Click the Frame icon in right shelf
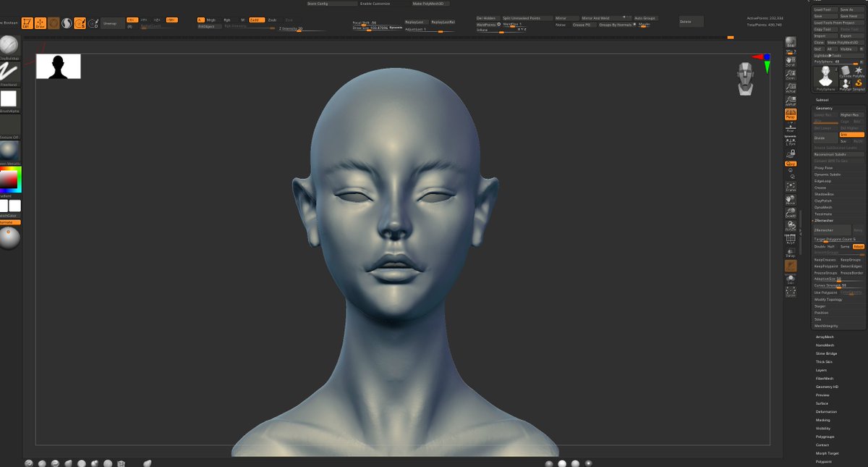 pos(791,186)
